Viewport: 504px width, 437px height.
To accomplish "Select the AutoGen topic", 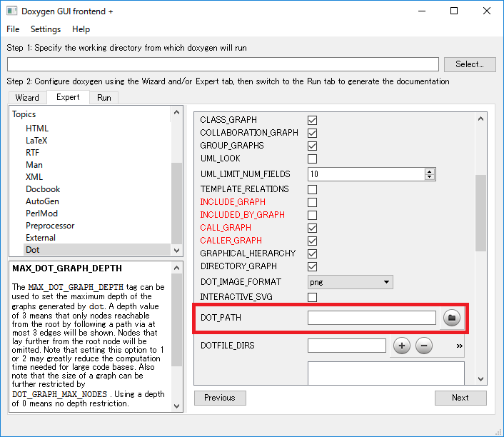I will pyautogui.click(x=42, y=201).
